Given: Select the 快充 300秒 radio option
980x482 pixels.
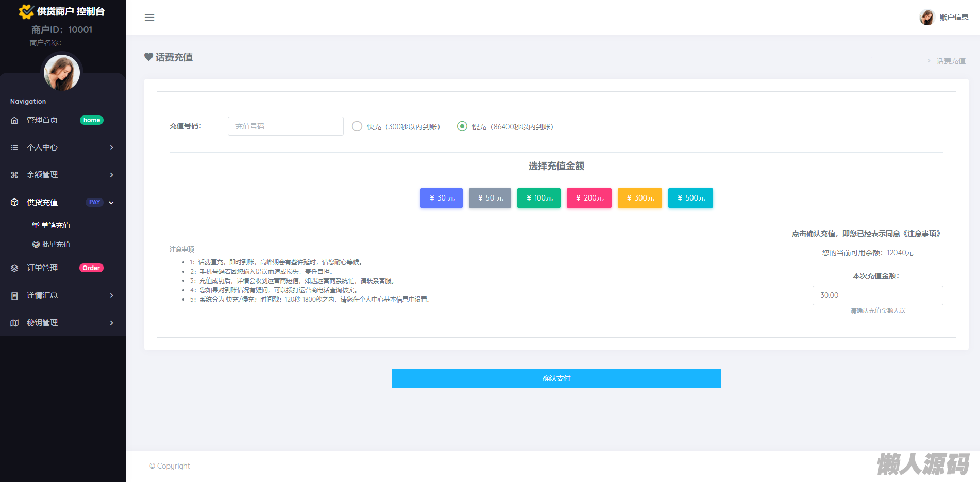Looking at the screenshot, I should pos(357,126).
